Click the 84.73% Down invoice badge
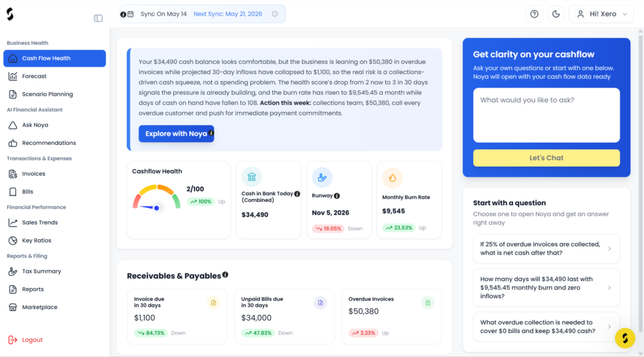This screenshot has height=357, width=644. coord(151,333)
